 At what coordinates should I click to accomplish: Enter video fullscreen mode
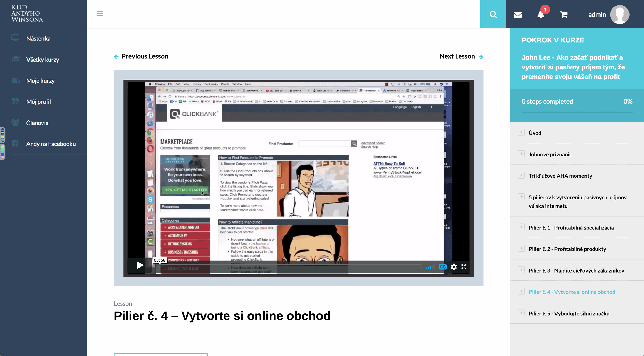pos(464,266)
